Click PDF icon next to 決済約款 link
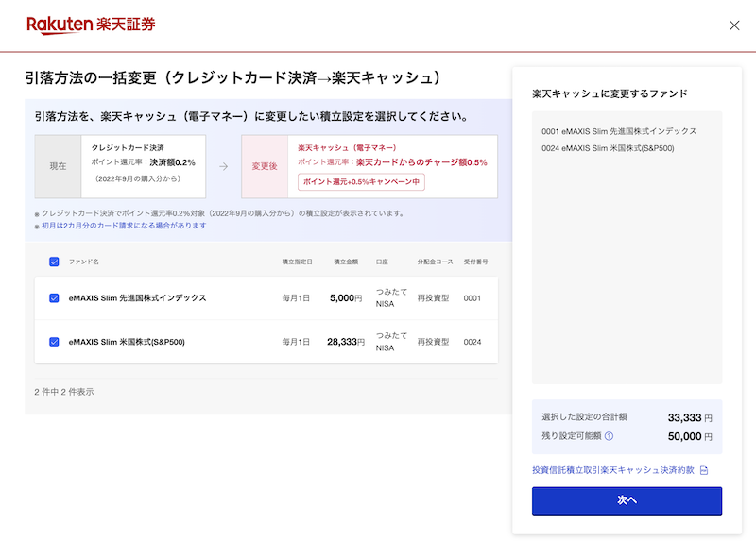The image size is (756, 541). coord(704,470)
